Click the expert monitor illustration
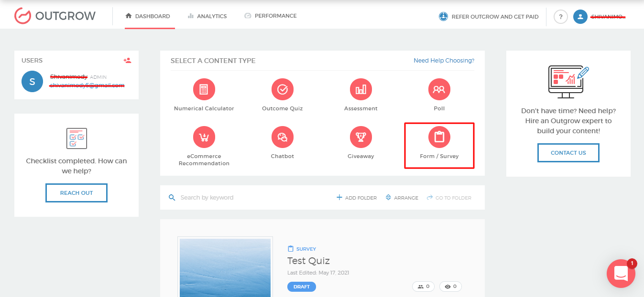The image size is (644, 297). 568,82
